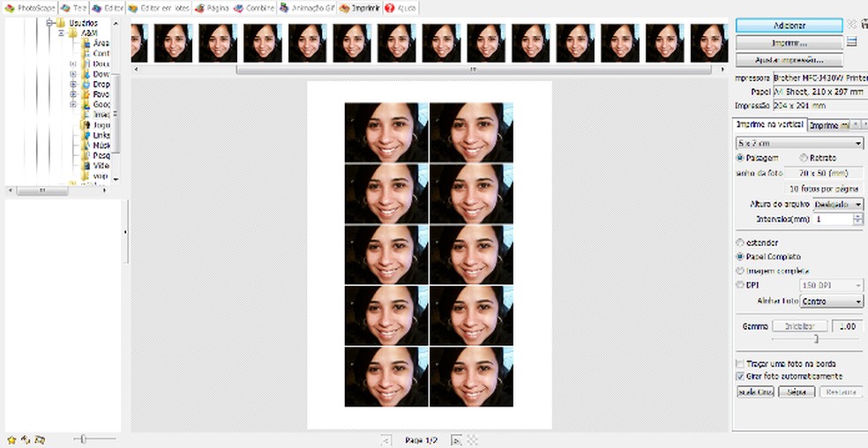This screenshot has height=448, width=868.
Task: Select the Links folder icon
Action: [86, 135]
